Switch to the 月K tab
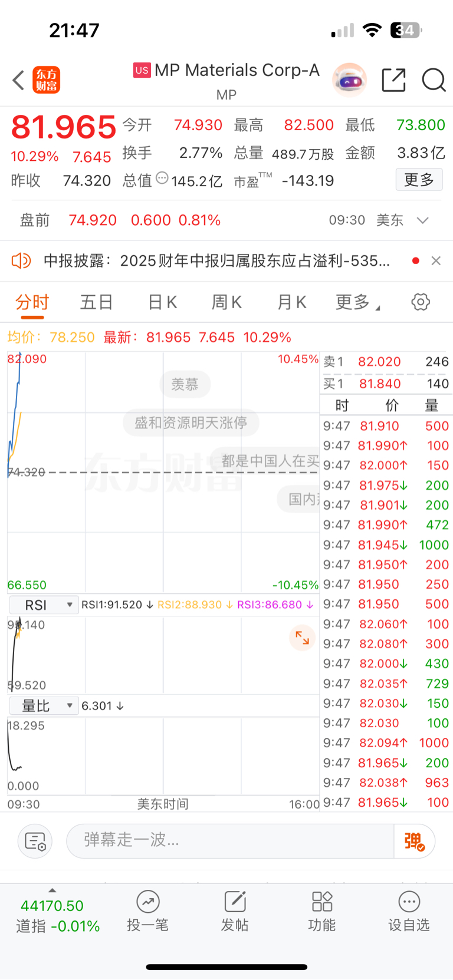 [x=291, y=302]
